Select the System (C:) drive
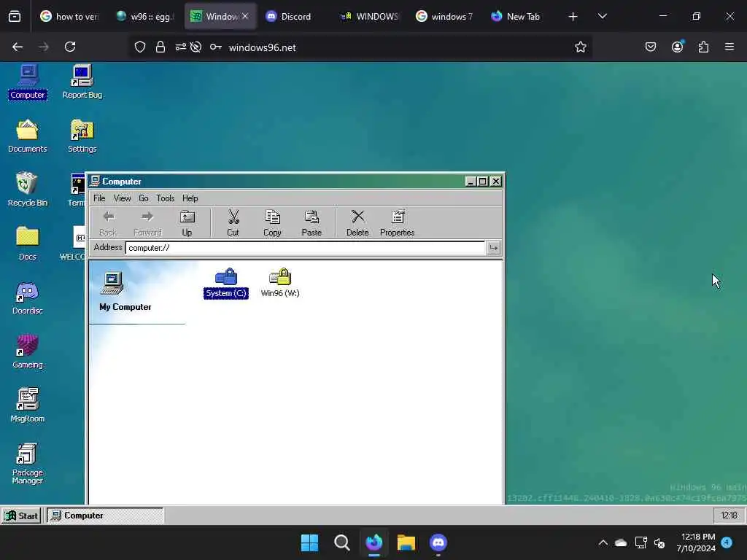The height and width of the screenshot is (560, 747). coord(226,283)
